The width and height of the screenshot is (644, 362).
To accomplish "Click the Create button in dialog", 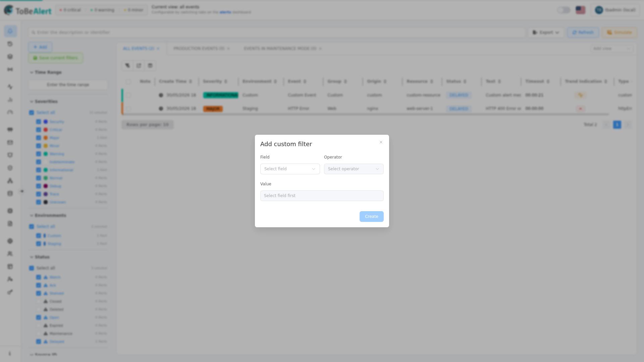I will tap(372, 217).
